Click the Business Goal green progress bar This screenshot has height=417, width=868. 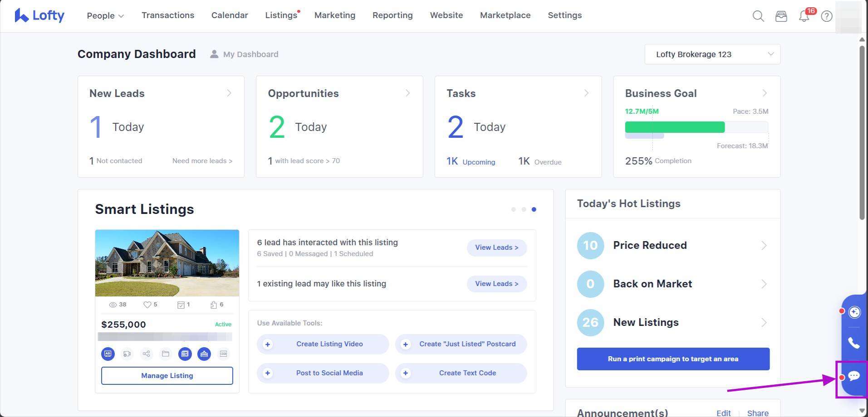point(674,127)
